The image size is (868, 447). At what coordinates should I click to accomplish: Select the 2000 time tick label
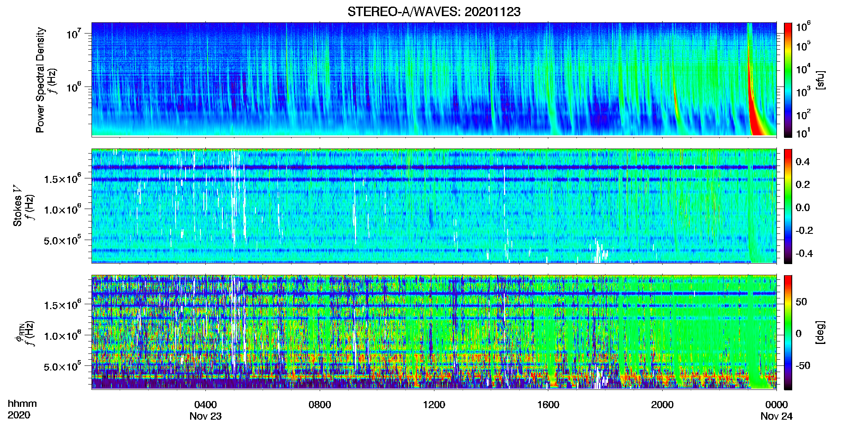pyautogui.click(x=662, y=405)
